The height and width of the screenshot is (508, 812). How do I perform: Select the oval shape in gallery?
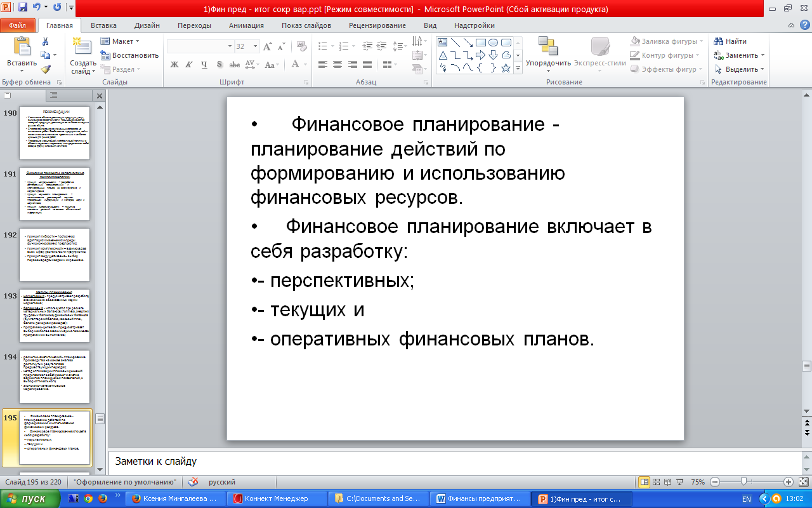pos(493,43)
